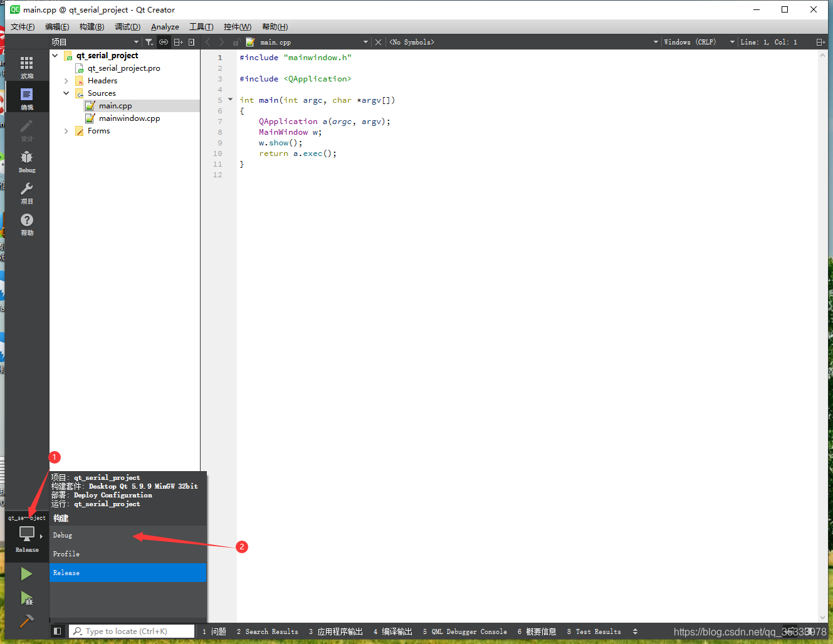Open Windows (CRLF) line ending dropdown
The image size is (833, 644).
pos(699,42)
